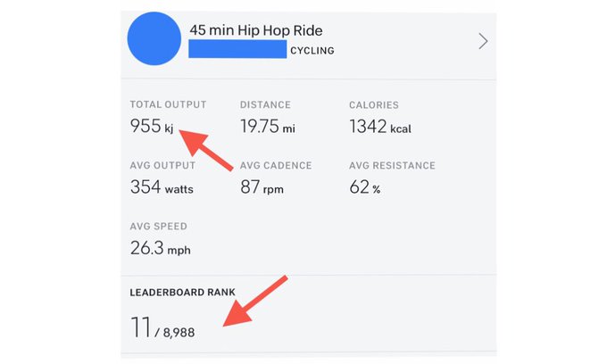Tap the AVG CADENCE label
607x364 pixels.
point(276,166)
